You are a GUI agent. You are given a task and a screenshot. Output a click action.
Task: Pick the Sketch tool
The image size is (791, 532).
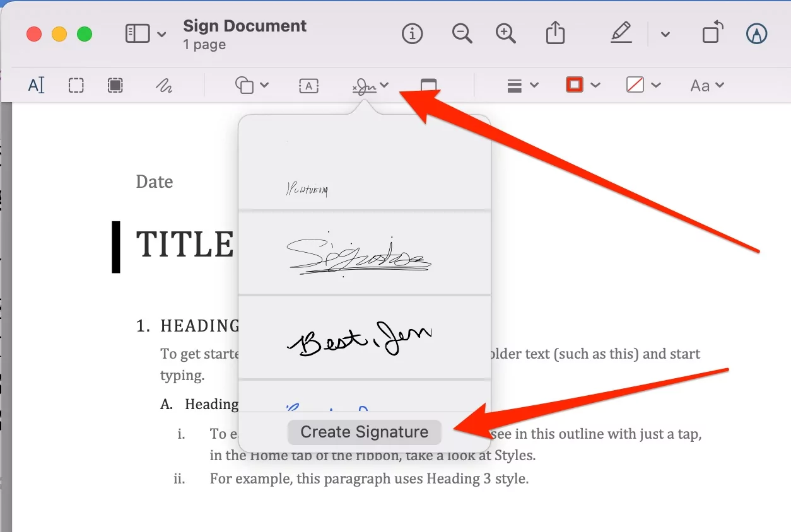pos(164,86)
